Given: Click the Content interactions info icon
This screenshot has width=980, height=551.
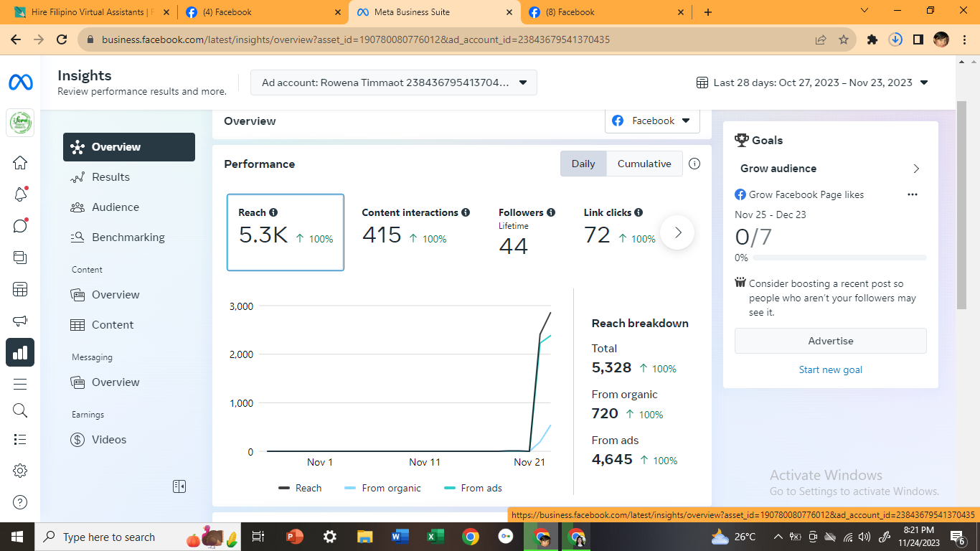Looking at the screenshot, I should (x=466, y=212).
